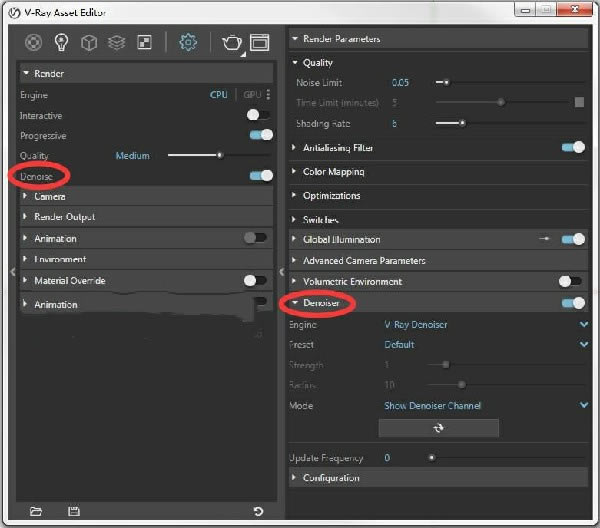Click the Medium quality value
This screenshot has height=528, width=600.
pyautogui.click(x=132, y=156)
